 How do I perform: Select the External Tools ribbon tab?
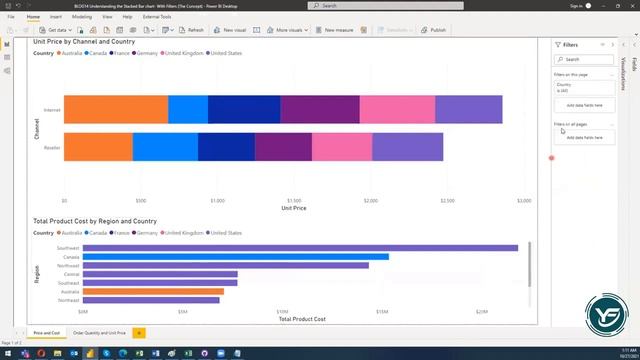tap(157, 17)
